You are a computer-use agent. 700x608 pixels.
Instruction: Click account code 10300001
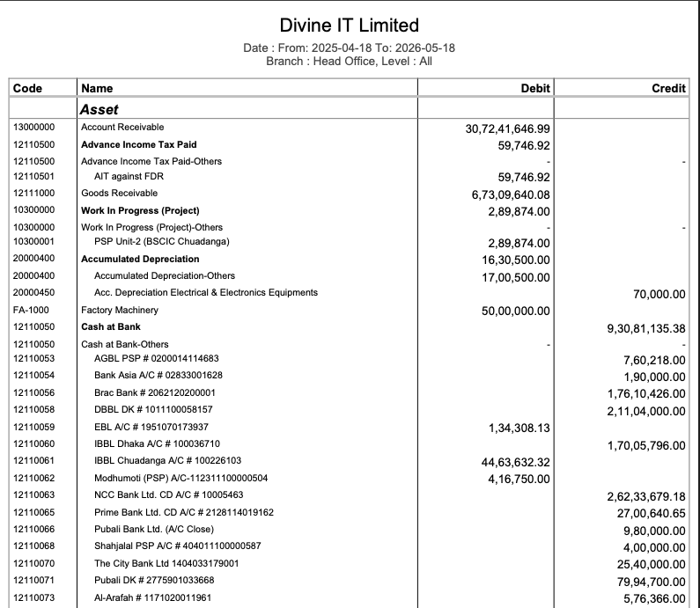click(x=34, y=241)
